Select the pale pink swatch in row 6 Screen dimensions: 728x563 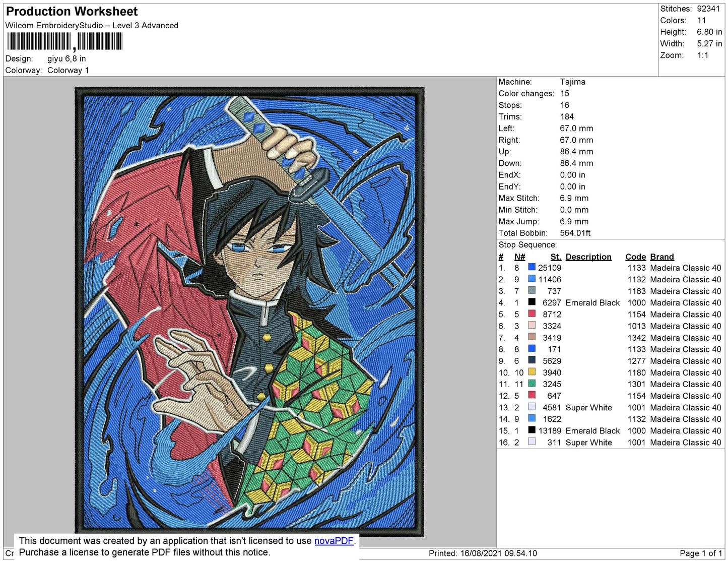pyautogui.click(x=532, y=326)
